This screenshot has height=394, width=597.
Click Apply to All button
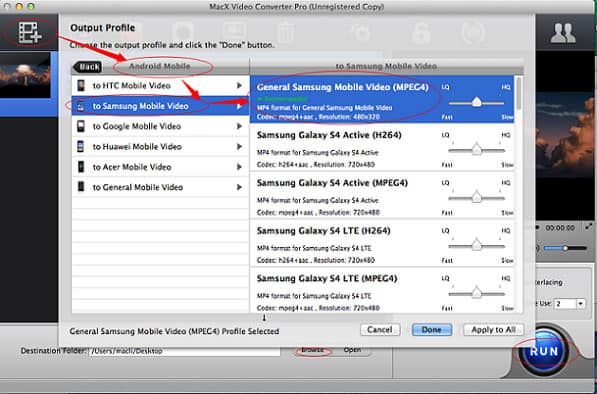point(493,330)
